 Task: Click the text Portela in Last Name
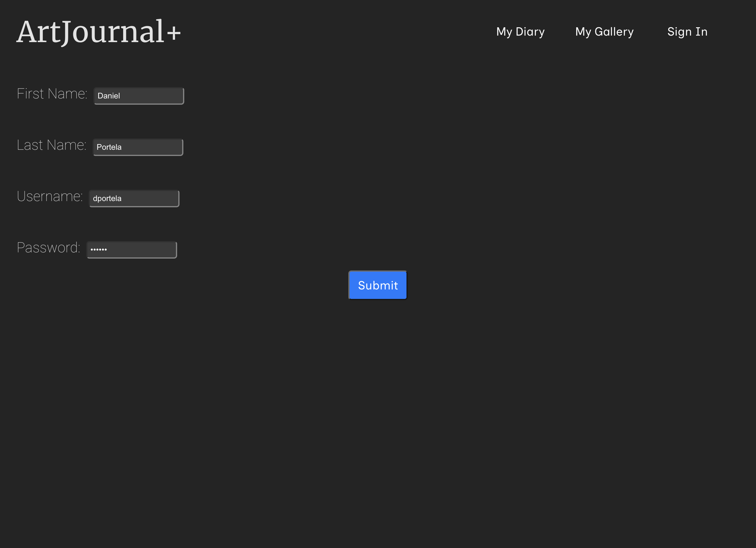tap(109, 147)
